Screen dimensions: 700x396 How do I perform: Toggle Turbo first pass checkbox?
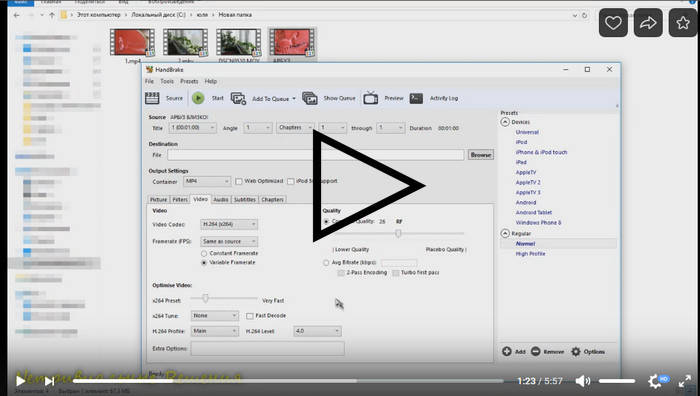point(396,272)
